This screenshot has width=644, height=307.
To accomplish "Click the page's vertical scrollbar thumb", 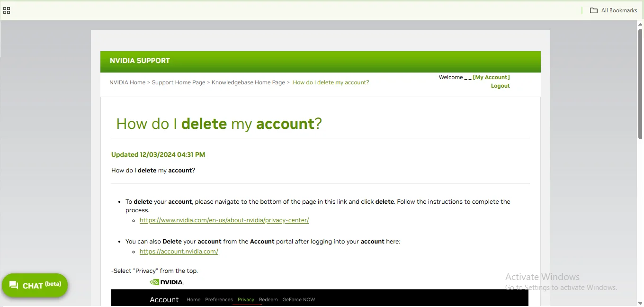I will pyautogui.click(x=640, y=84).
